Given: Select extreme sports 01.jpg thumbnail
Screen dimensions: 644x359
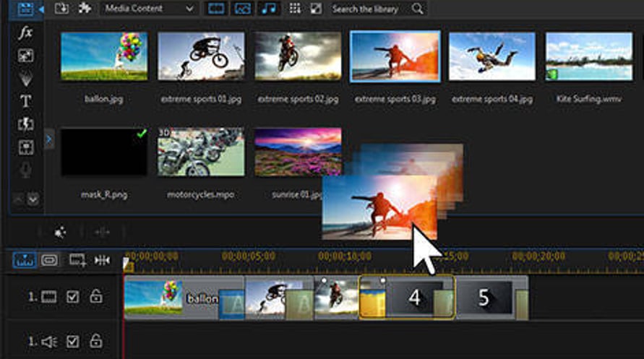Looking at the screenshot, I should click(201, 56).
